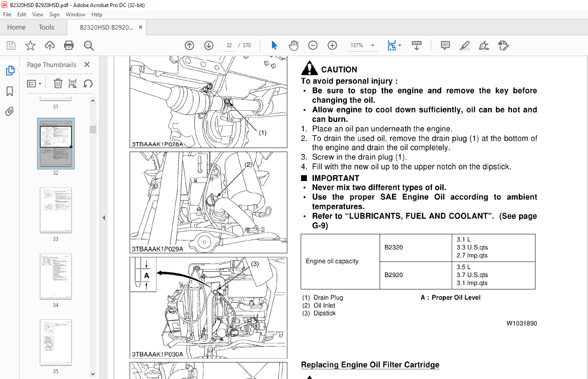The image size is (588, 379).
Task: Click the '(1) Drain Plug' legend text
Action: [323, 297]
